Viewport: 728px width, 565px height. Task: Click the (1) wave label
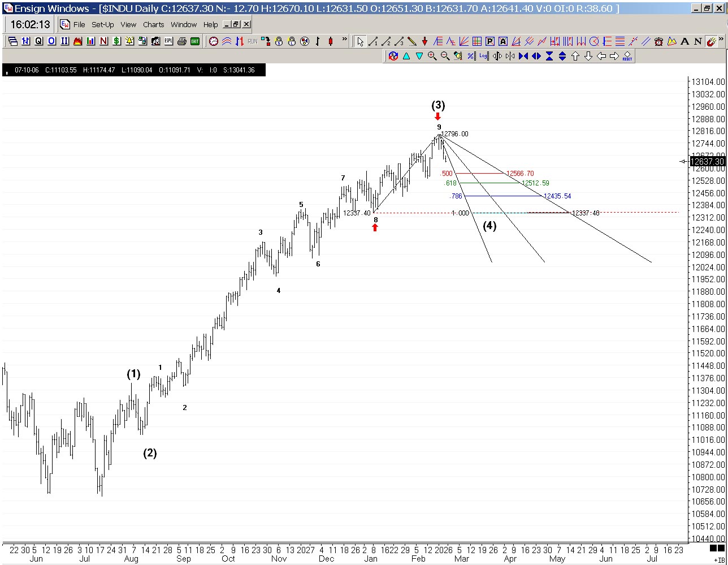(x=133, y=374)
